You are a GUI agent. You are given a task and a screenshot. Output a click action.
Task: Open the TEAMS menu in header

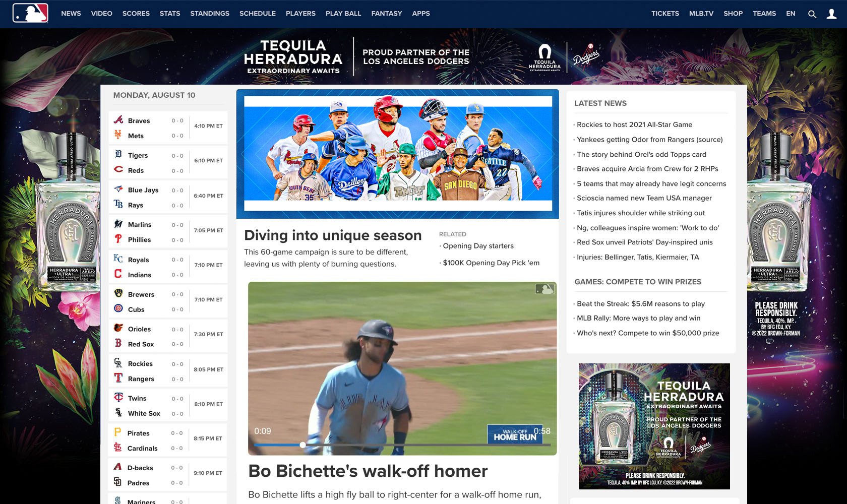tap(764, 14)
